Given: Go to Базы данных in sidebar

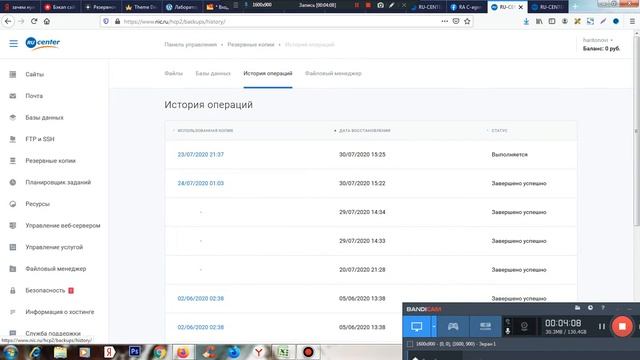Looking at the screenshot, I should [44, 118].
